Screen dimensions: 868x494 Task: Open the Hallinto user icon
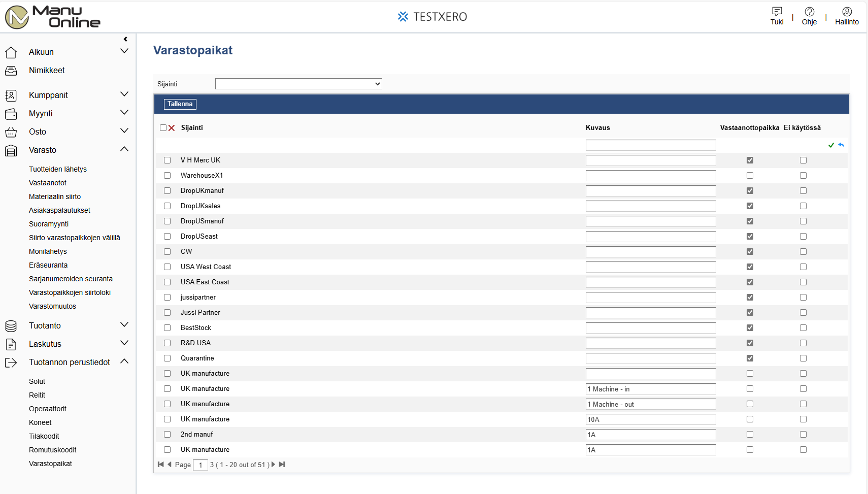click(x=847, y=12)
